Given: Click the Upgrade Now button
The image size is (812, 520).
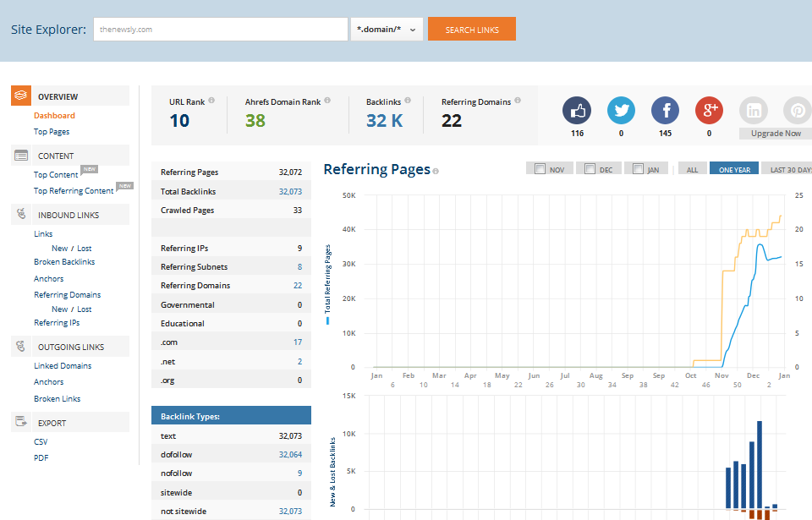Looking at the screenshot, I should (776, 133).
